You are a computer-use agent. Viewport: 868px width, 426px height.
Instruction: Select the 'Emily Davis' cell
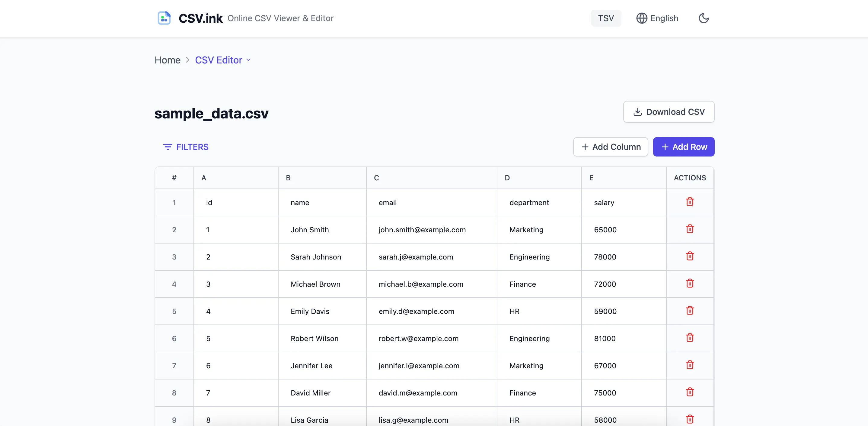tap(322, 312)
